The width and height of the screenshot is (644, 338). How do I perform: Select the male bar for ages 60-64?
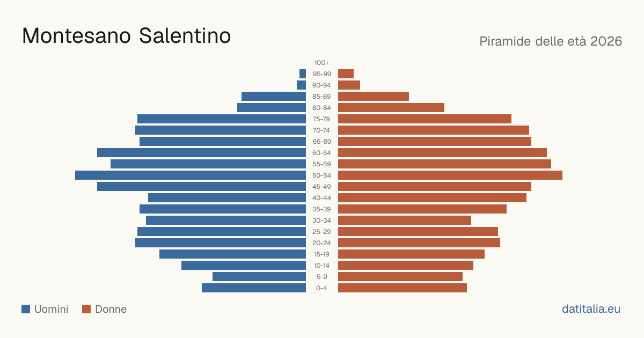[201, 152]
